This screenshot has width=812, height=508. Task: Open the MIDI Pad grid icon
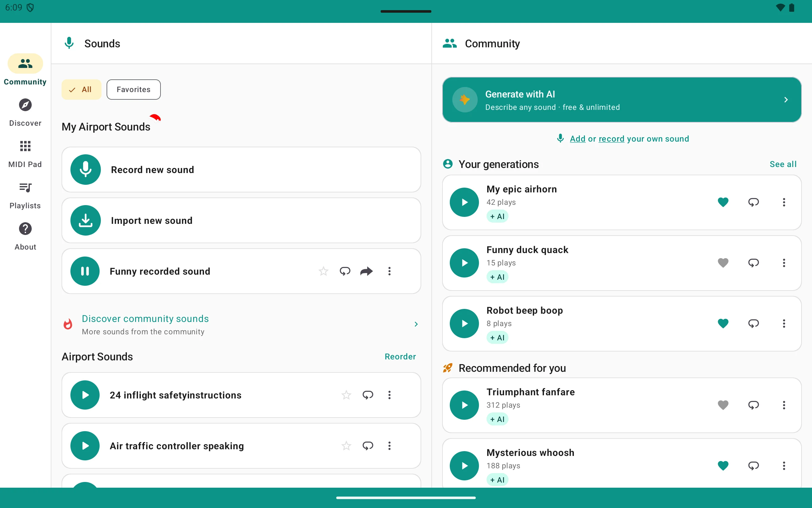[x=25, y=146]
